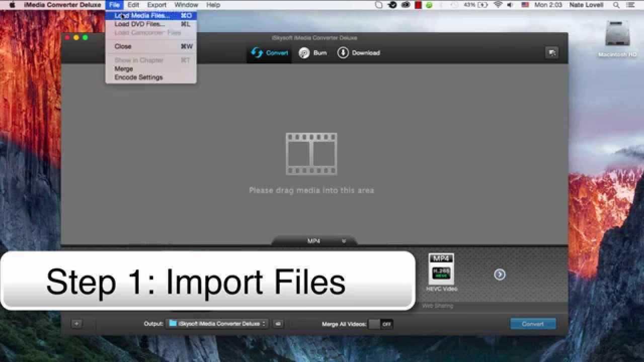Click the plus add-file button
This screenshot has width=644, height=362.
[76, 324]
